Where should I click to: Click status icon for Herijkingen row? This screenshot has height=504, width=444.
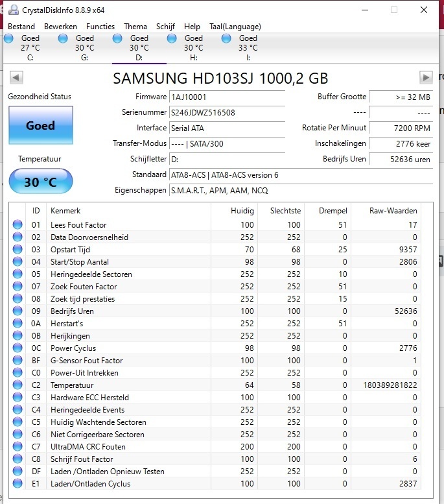[x=18, y=335]
